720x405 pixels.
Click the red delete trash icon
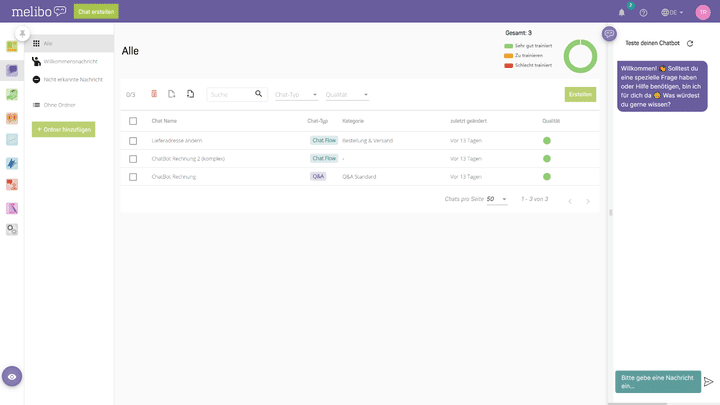(x=154, y=94)
